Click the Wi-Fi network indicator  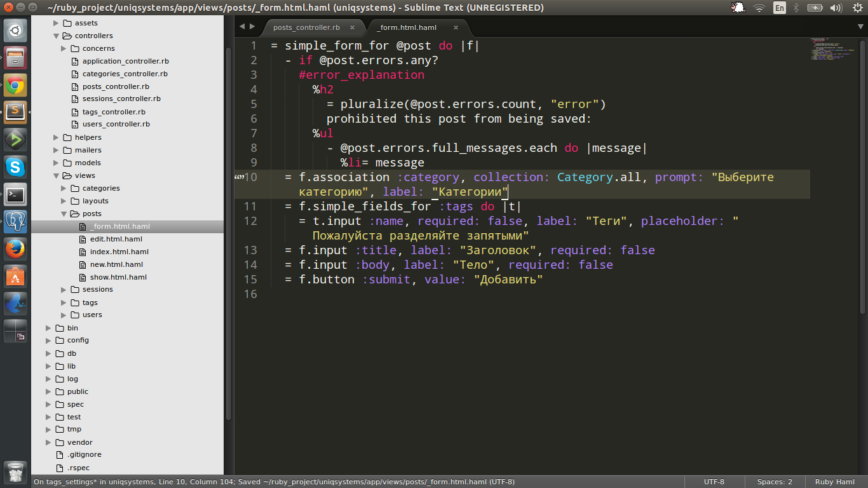[759, 8]
